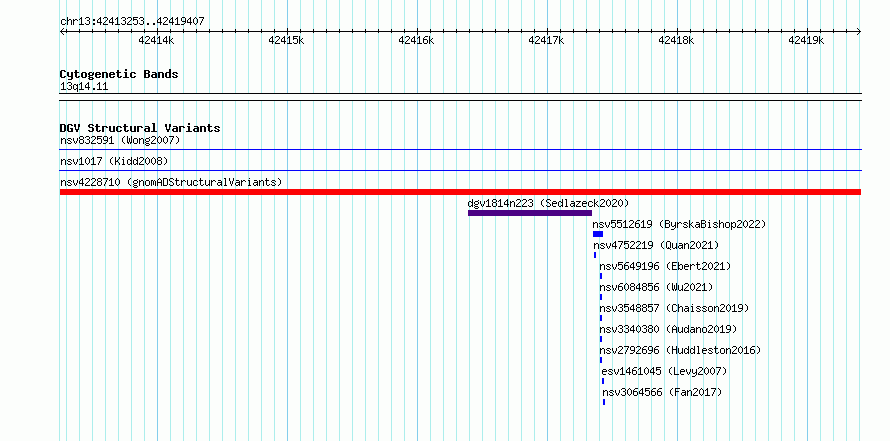
Task: Click the thin blue nsv832591 variant line
Action: (460, 150)
